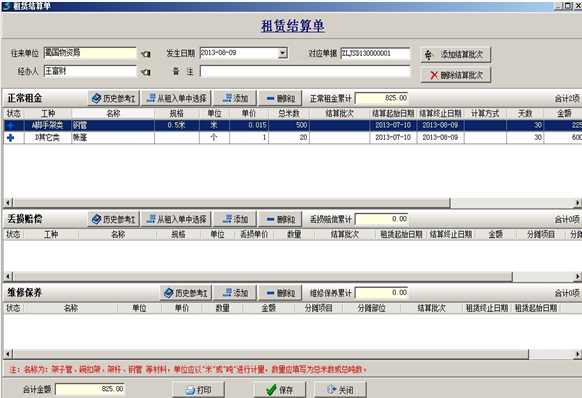Click 删除 in 维修保养 section

[x=280, y=293]
